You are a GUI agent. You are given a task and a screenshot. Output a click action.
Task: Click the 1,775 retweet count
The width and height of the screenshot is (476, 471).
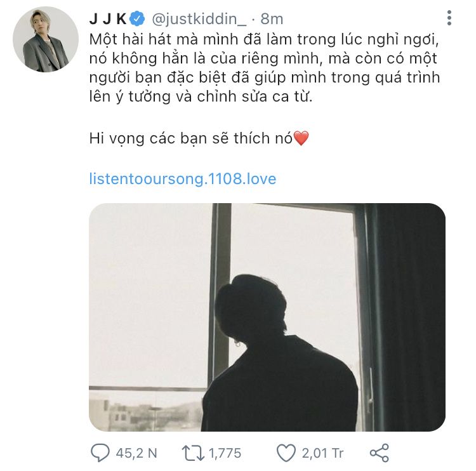coord(225,453)
